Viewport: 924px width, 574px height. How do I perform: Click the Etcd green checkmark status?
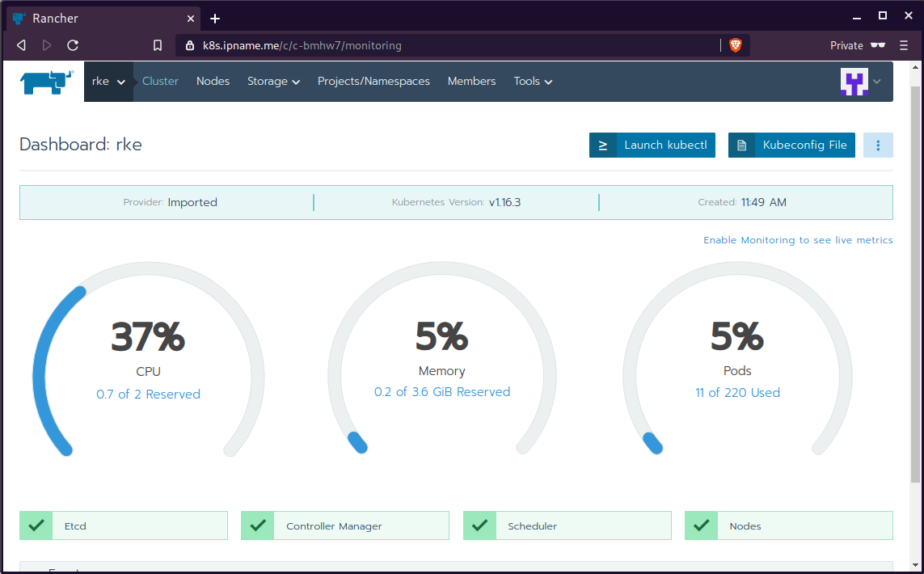pos(36,525)
